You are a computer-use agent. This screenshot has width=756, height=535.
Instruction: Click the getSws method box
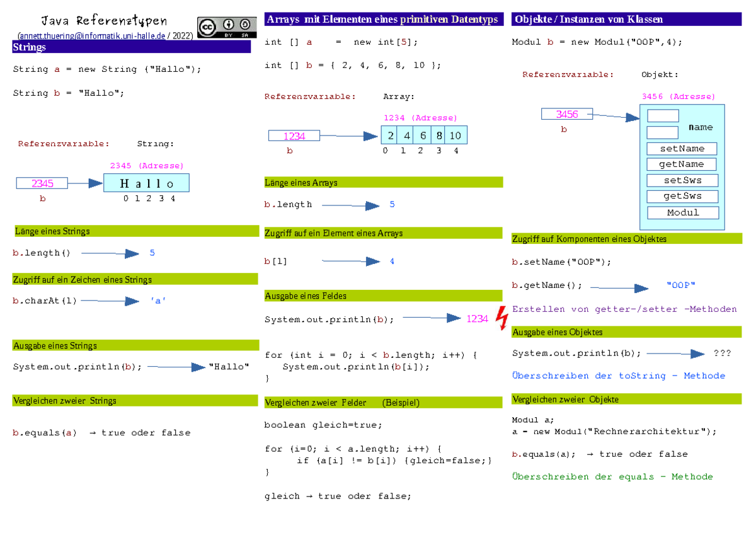tap(682, 196)
